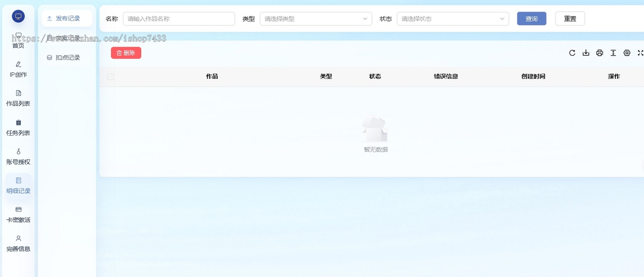The width and height of the screenshot is (644, 277).
Task: Open the 账号授权 sidebar item
Action: coord(18,157)
